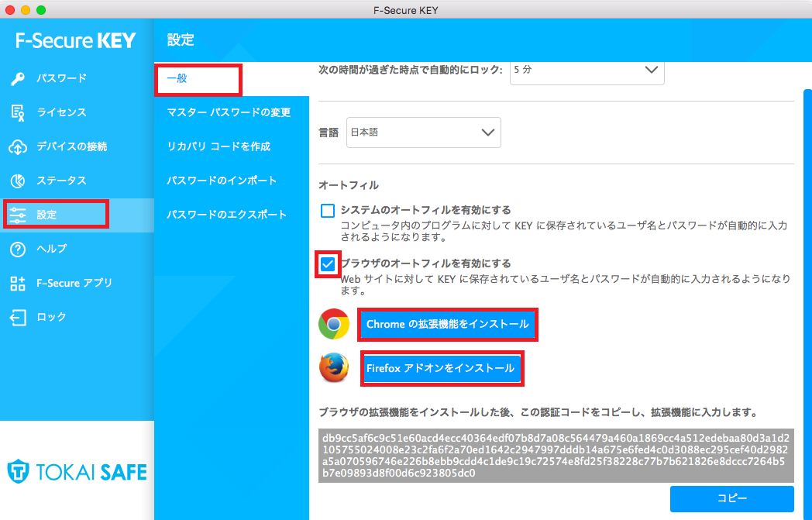Click the F-Secure KEY logo in the sidebar
This screenshot has height=520, width=812.
coord(76,40)
